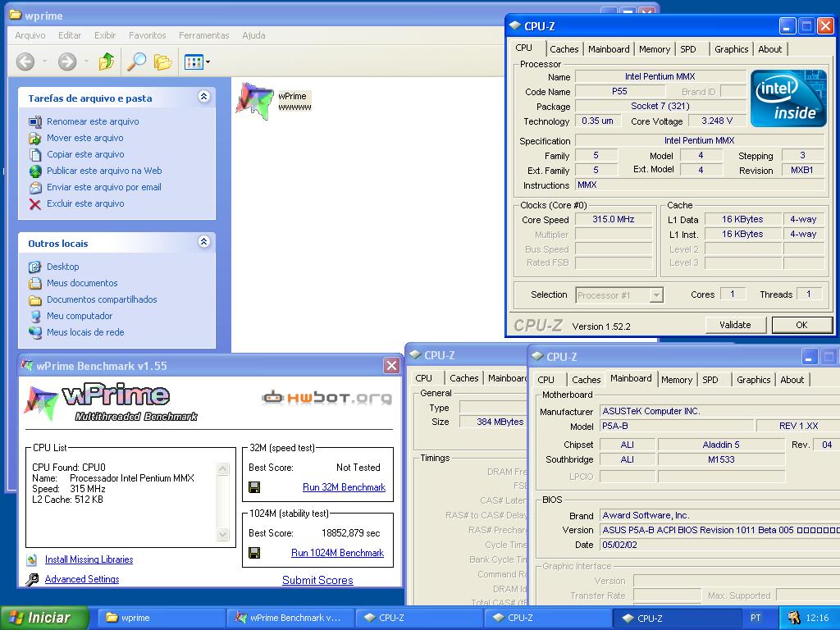Switch to Caches tab in top CPU-Z
840x630 pixels.
(x=564, y=49)
